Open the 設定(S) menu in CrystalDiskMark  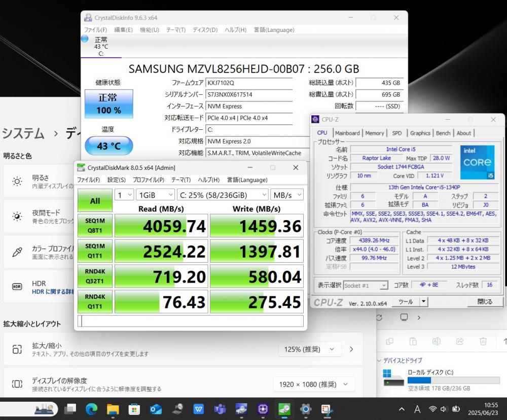click(117, 180)
